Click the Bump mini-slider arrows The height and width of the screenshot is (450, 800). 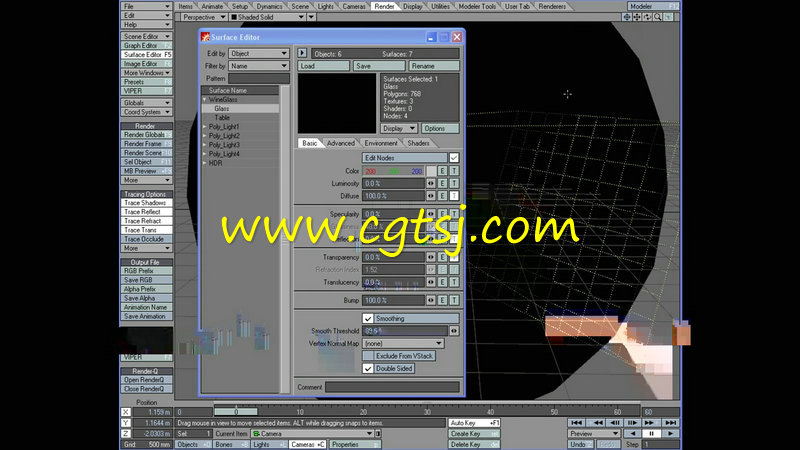pos(431,301)
